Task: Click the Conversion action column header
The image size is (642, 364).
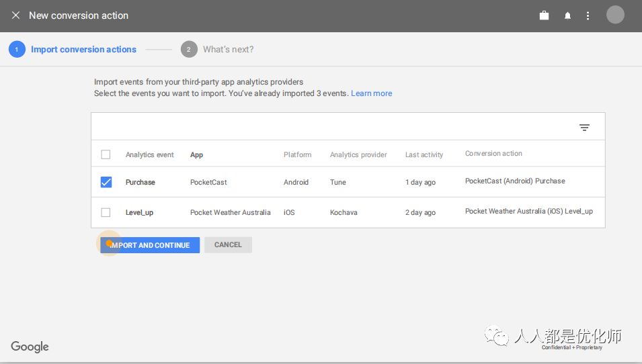Action: (x=493, y=153)
